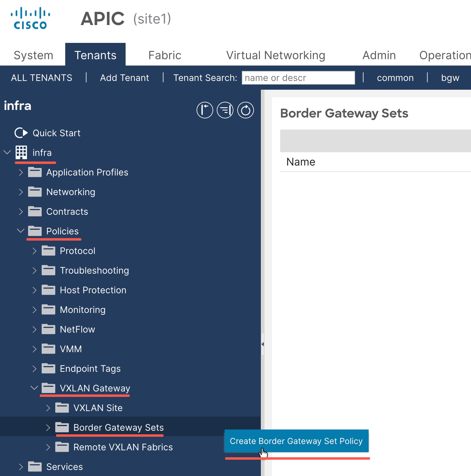Open the Operations tab
Image resolution: width=471 pixels, height=476 pixels.
point(445,55)
